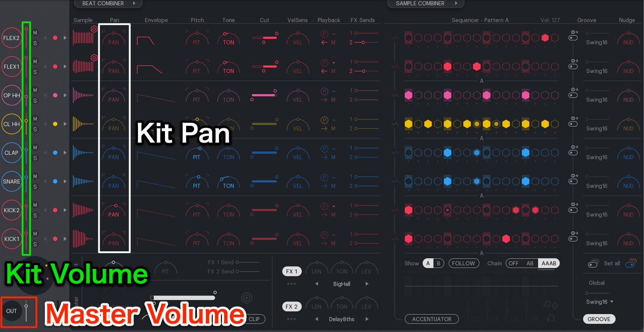Set chain mode to AB
This screenshot has width=644, height=332.
[530, 263]
